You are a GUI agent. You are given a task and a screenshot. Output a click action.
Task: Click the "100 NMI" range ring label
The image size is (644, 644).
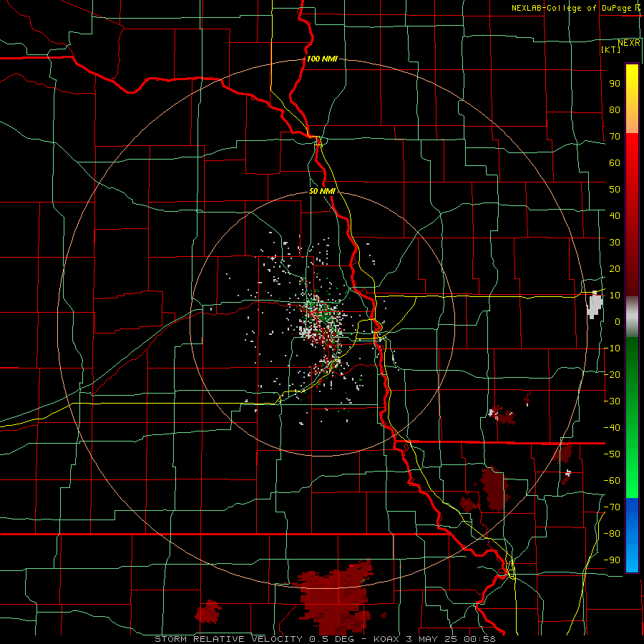coord(322,59)
